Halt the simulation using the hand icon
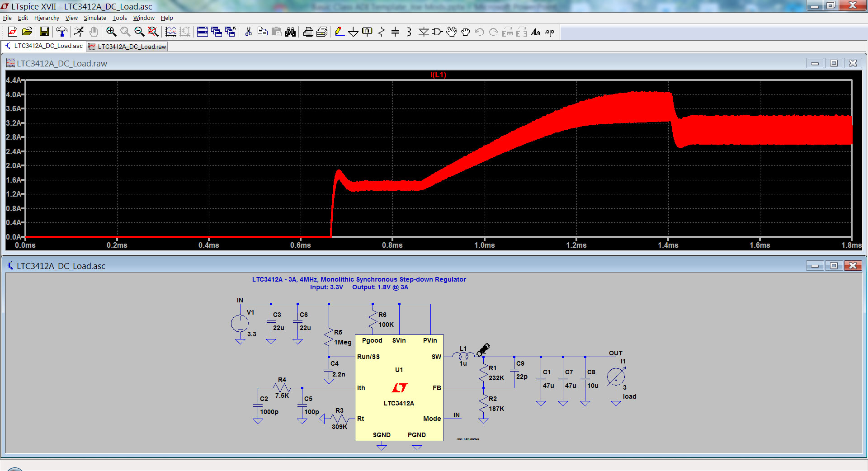The width and height of the screenshot is (868, 471). (94, 32)
